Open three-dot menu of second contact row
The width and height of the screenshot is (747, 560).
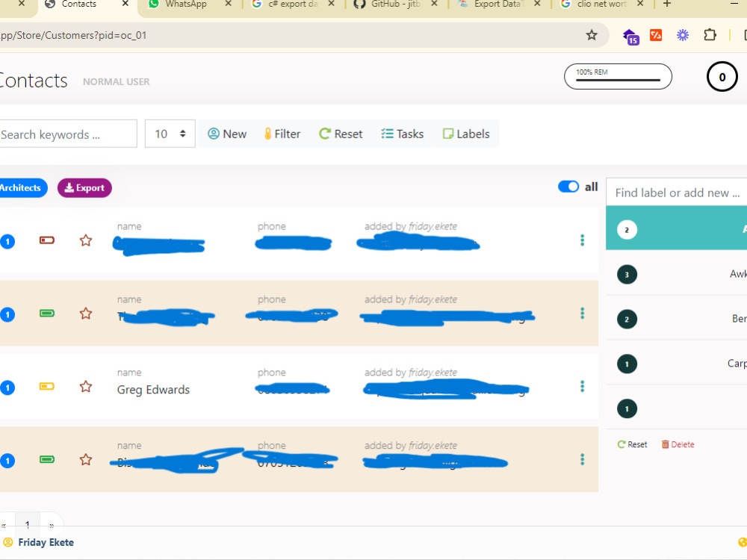582,314
